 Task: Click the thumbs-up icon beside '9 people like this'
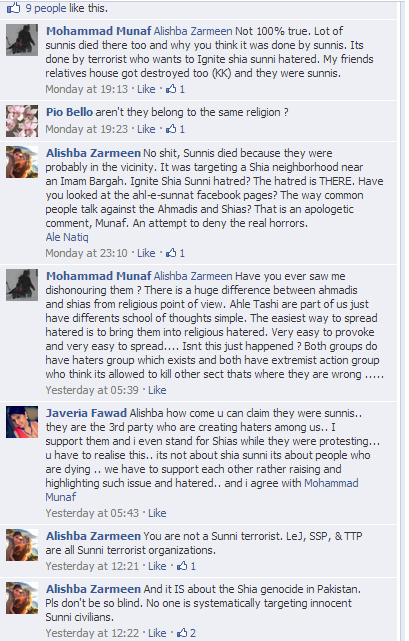coord(13,8)
